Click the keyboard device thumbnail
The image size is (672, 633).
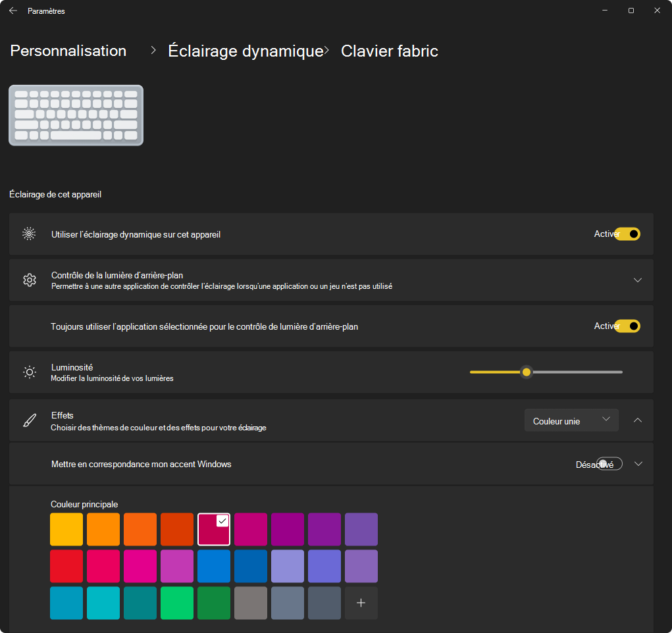(x=76, y=115)
